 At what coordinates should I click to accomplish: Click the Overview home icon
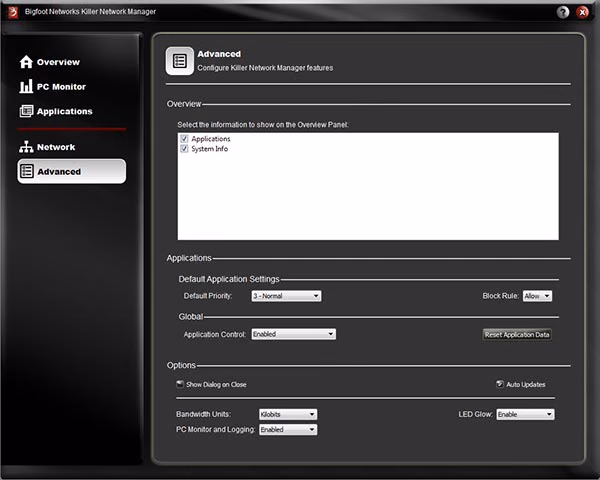coord(26,62)
